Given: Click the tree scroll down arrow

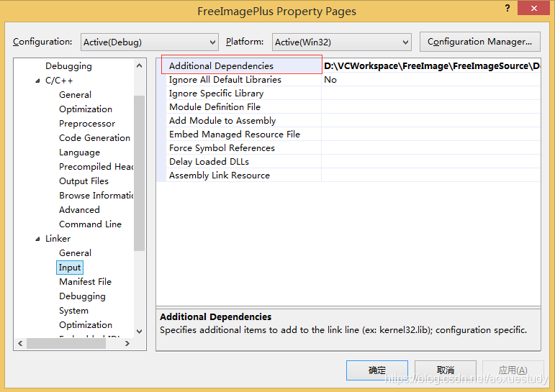Looking at the screenshot, I should coord(139,332).
